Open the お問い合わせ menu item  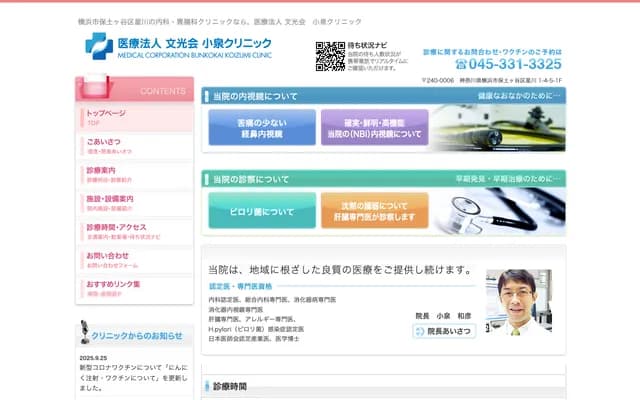(x=135, y=260)
